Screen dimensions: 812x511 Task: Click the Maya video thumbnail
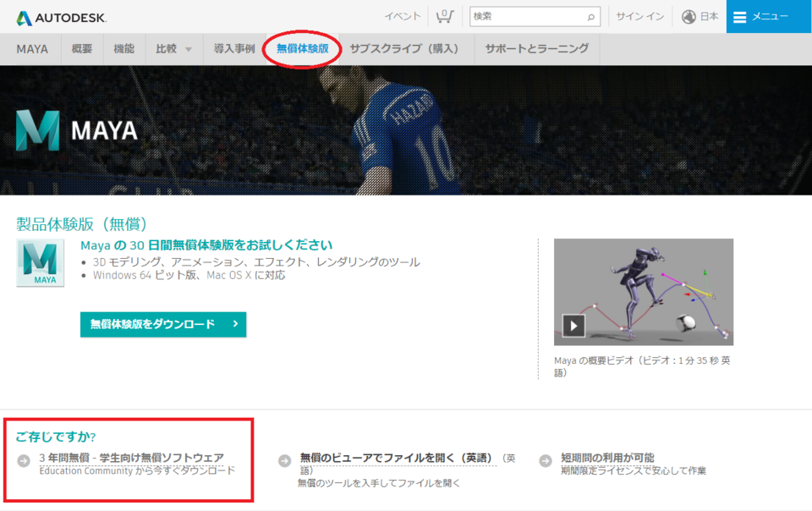pyautogui.click(x=643, y=292)
